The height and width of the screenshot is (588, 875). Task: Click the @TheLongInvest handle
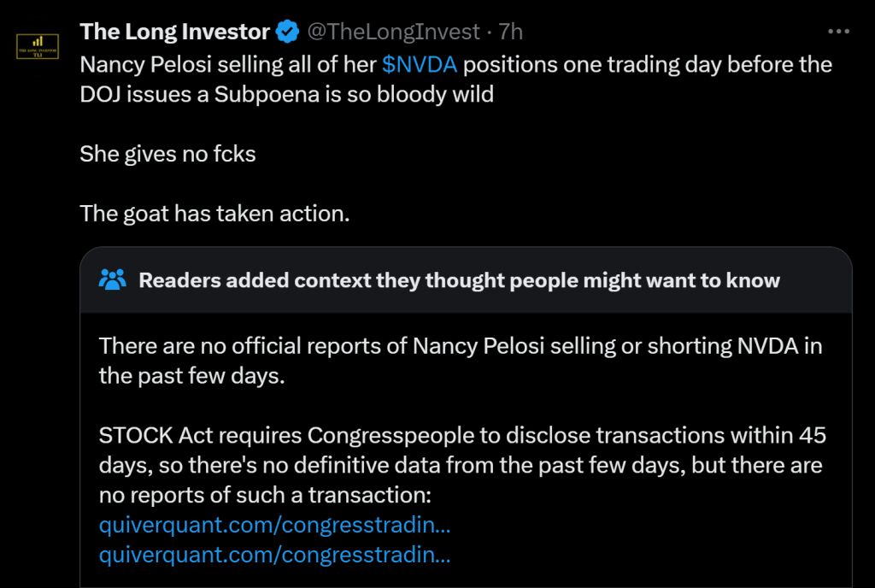(x=393, y=32)
